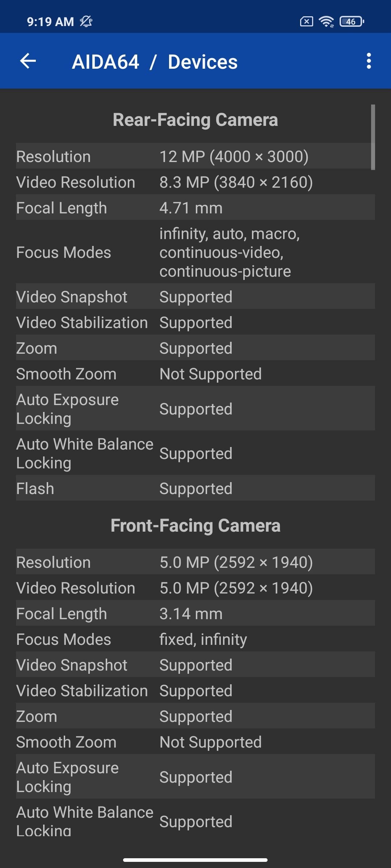This screenshot has width=391, height=868.
Task: Click the vertical scrollbar thumb
Action: [373, 137]
